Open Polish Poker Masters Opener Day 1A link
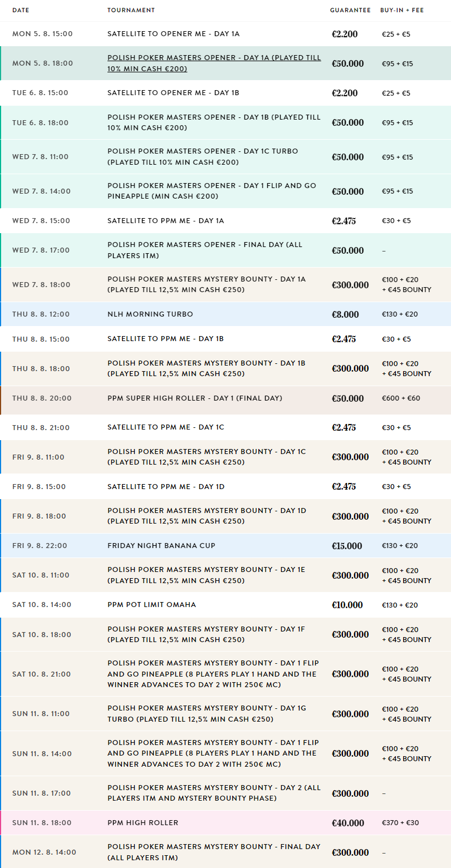The height and width of the screenshot is (868, 451). point(214,63)
